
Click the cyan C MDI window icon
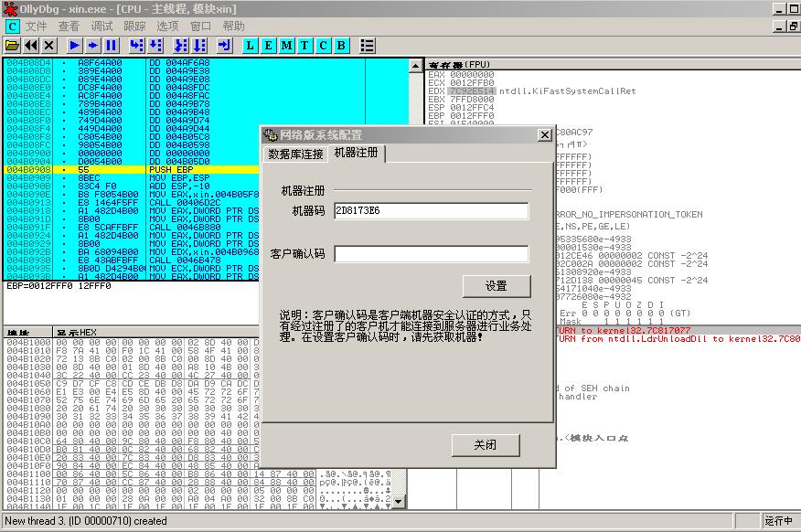coord(12,27)
